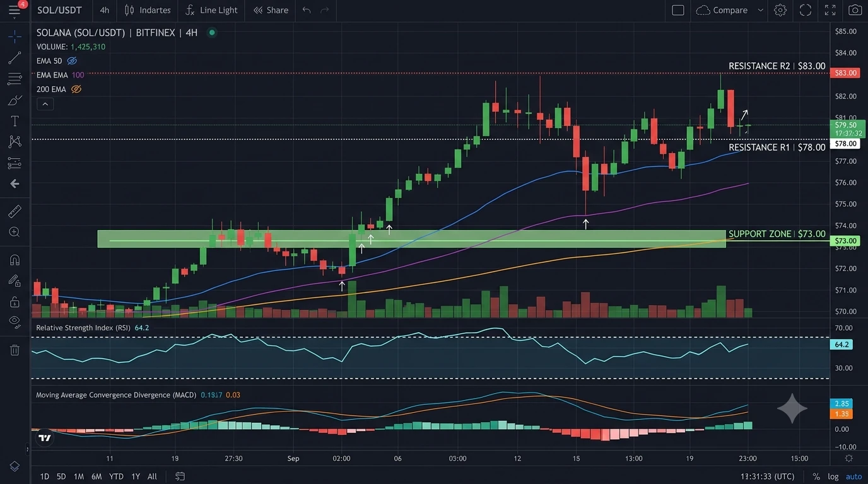Screen dimensions: 868x484
Task: Select the 6M time range
Action: [97, 476]
